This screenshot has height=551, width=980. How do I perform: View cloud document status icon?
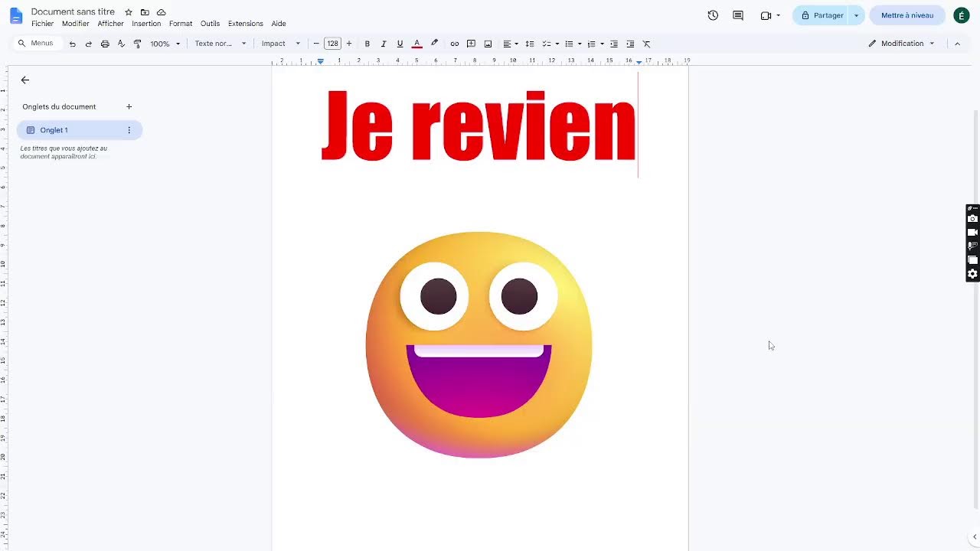[161, 12]
